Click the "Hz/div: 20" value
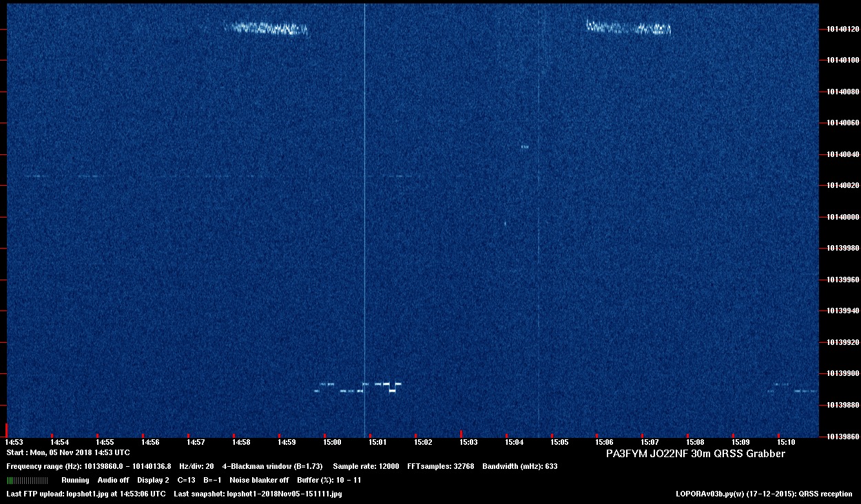 pos(196,466)
